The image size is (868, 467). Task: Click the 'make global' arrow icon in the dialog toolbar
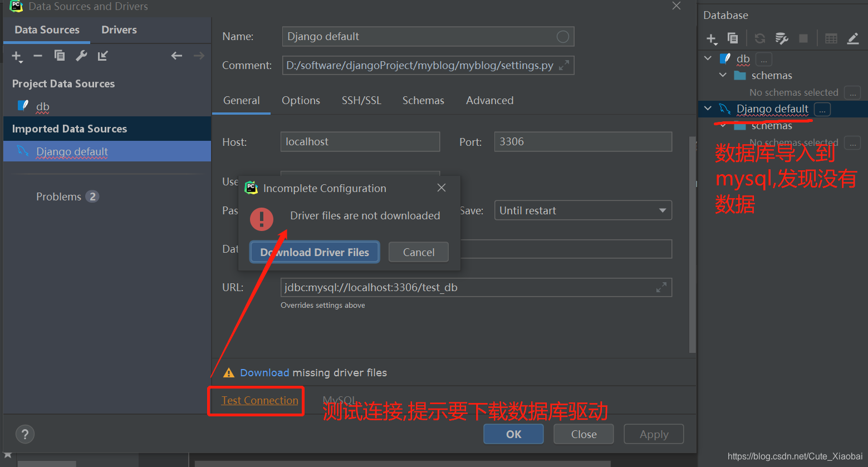pyautogui.click(x=102, y=56)
